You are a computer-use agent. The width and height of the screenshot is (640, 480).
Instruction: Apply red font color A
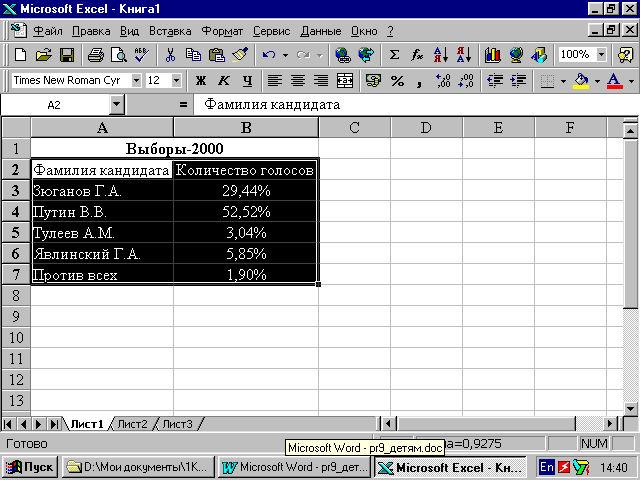point(615,80)
